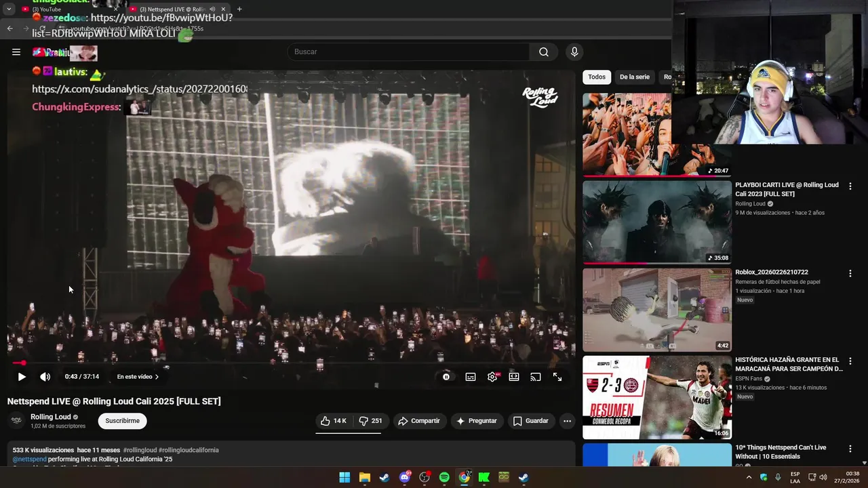
Task: Click '10+ Things Nettspend Can't Live Without' title
Action: coord(781,452)
